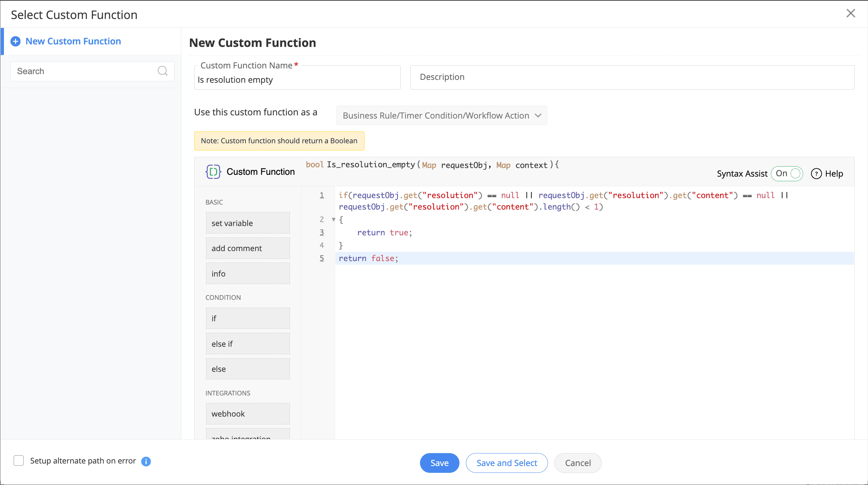This screenshot has height=485, width=868.
Task: Insert a set variable block
Action: [x=248, y=223]
